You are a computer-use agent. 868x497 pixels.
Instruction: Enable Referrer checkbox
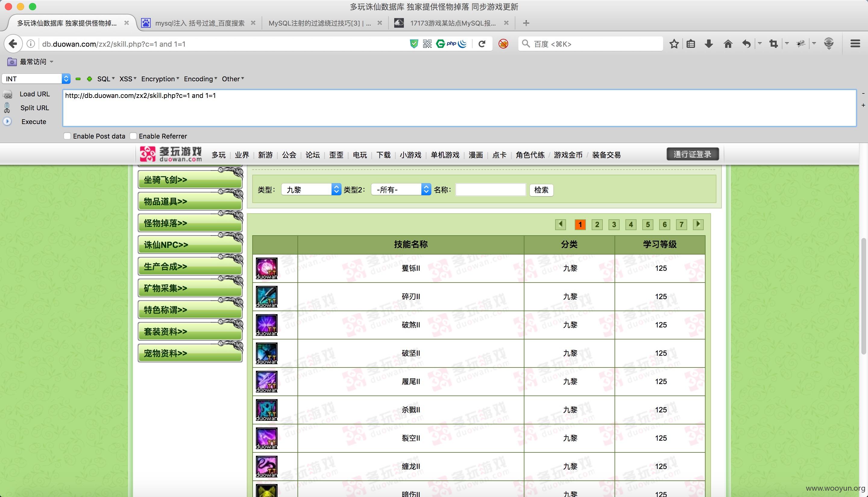click(133, 136)
